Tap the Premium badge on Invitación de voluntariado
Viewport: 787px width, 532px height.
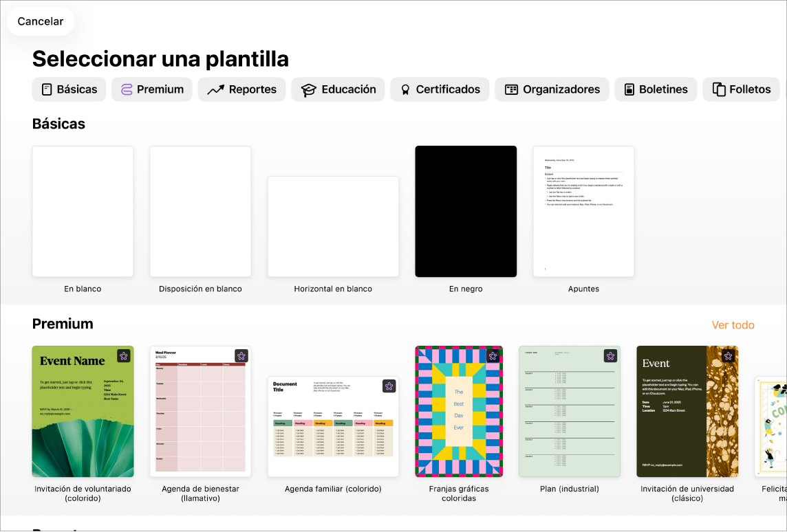coord(125,357)
